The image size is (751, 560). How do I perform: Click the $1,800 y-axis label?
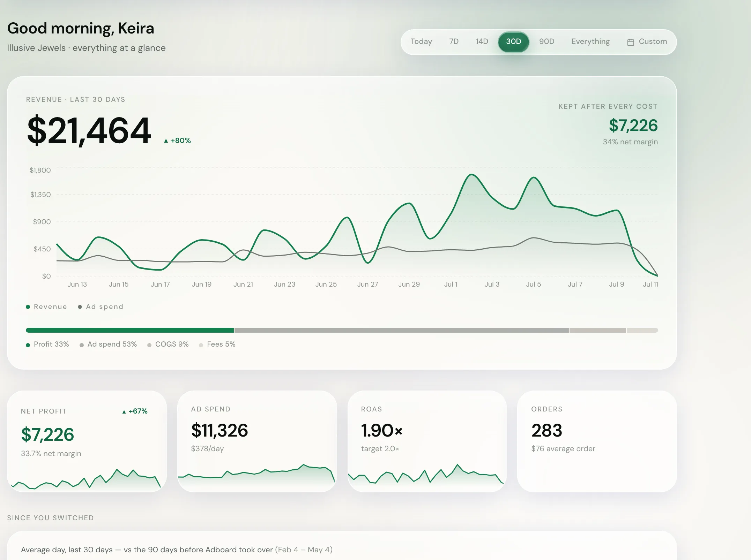point(40,170)
